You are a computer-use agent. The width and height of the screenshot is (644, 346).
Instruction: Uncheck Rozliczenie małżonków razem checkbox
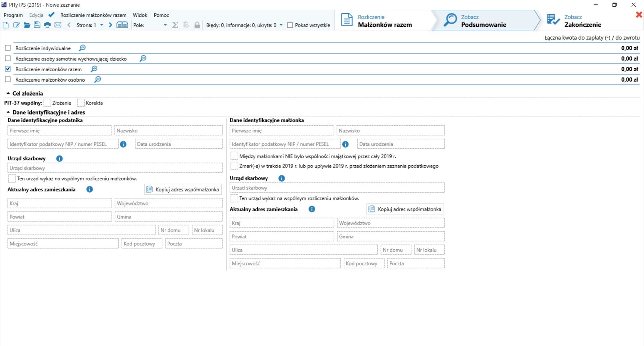(8, 69)
